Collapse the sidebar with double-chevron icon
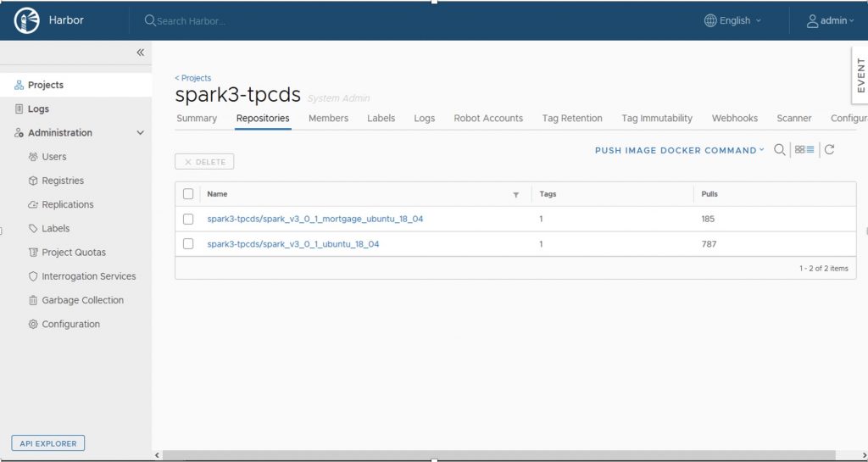This screenshot has width=868, height=462. (x=140, y=53)
